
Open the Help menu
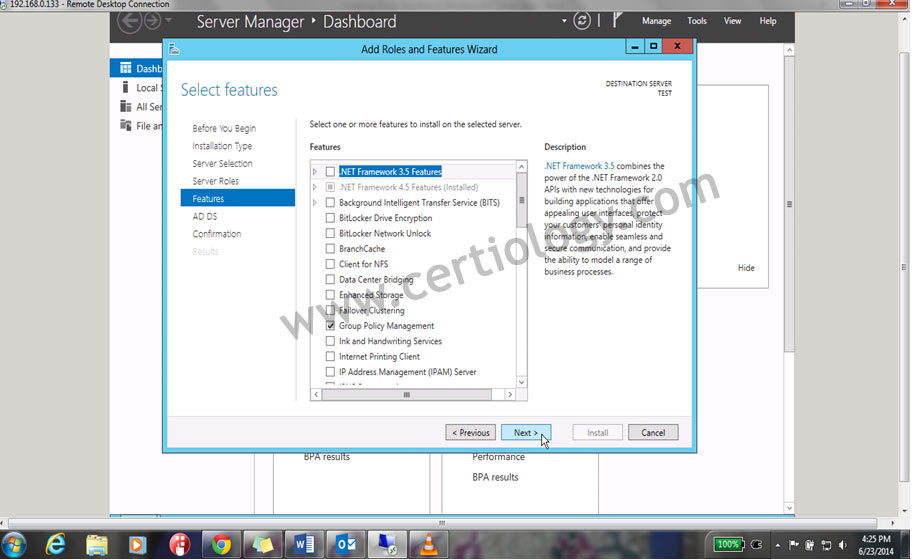pos(768,21)
